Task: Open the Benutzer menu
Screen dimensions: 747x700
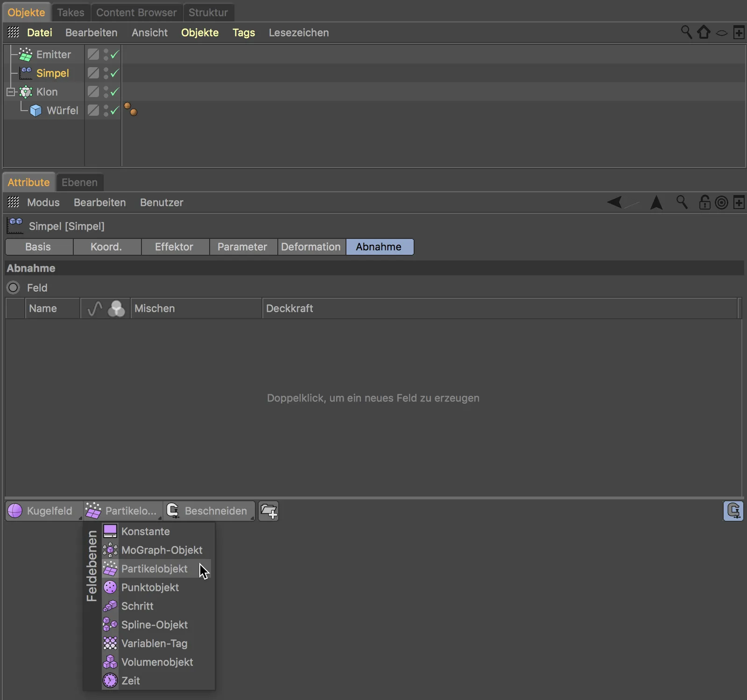Action: (x=162, y=203)
